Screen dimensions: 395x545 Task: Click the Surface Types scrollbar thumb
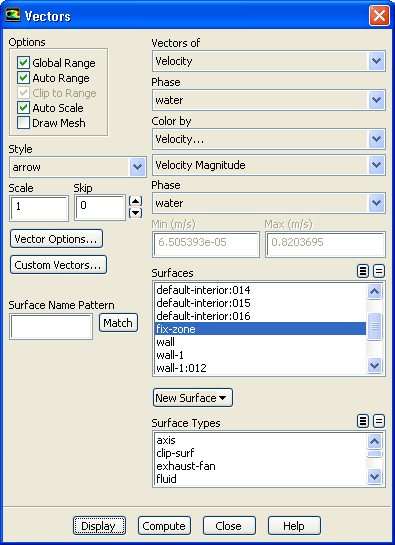click(x=374, y=454)
